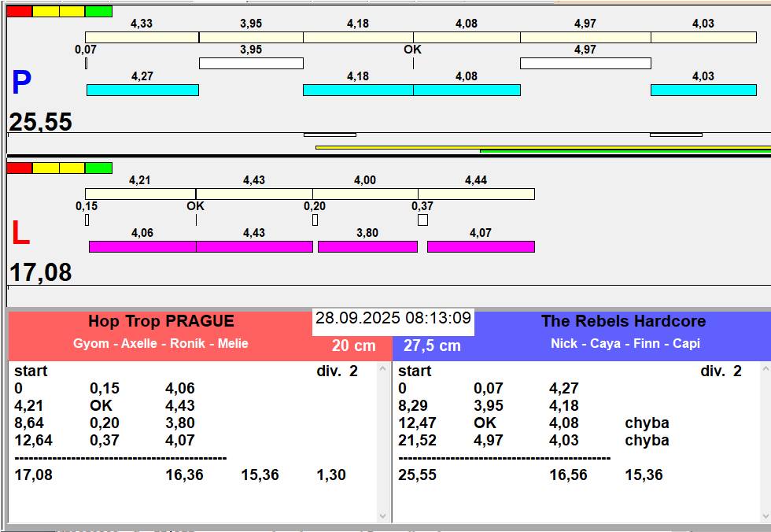Select the beige 4,00 bar in lane L
Viewport: 771px width, 532px height.
(x=365, y=194)
